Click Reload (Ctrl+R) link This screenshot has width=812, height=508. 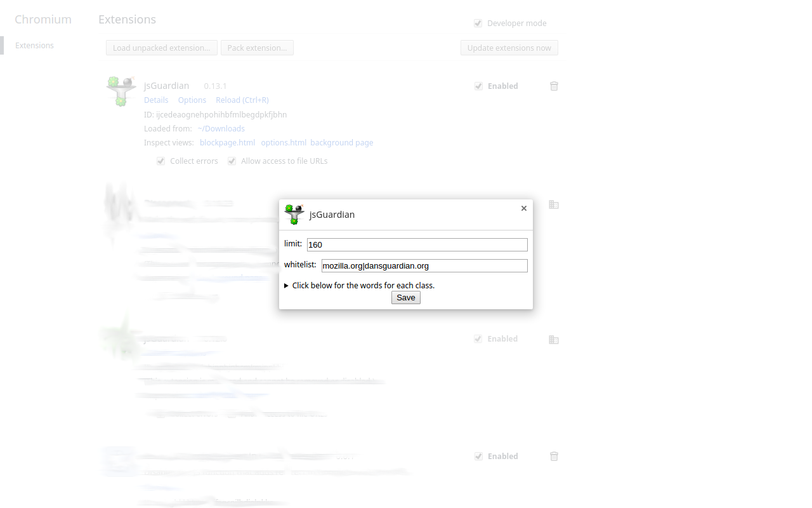point(242,100)
